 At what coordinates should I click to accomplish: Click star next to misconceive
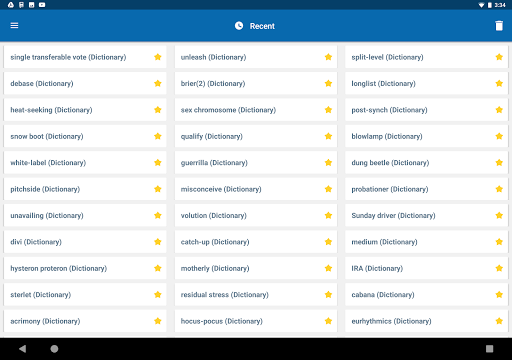pos(328,189)
